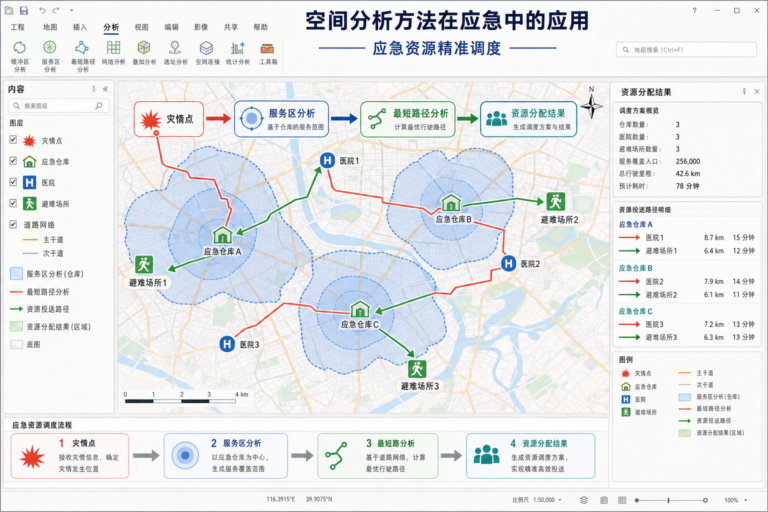Click the 应急仓库B warehouse marker
Image resolution: width=768 pixels, height=512 pixels.
[x=451, y=203]
